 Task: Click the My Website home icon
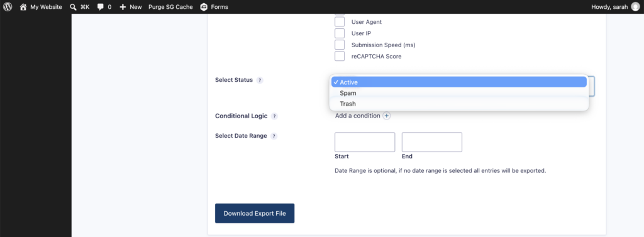23,6
